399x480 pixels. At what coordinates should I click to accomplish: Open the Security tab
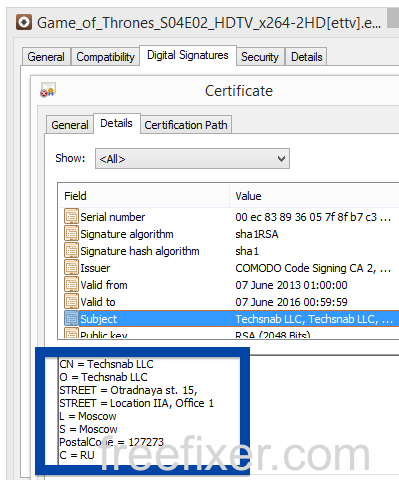click(x=260, y=57)
